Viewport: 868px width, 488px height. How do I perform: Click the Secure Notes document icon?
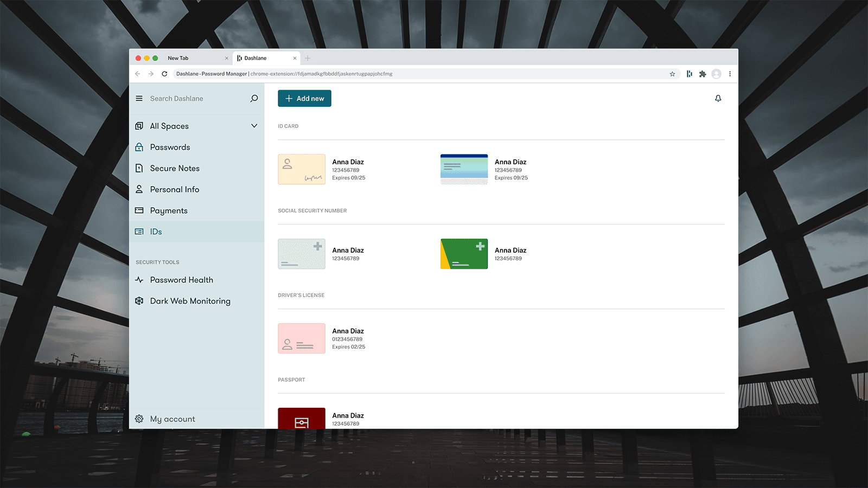pyautogui.click(x=139, y=168)
